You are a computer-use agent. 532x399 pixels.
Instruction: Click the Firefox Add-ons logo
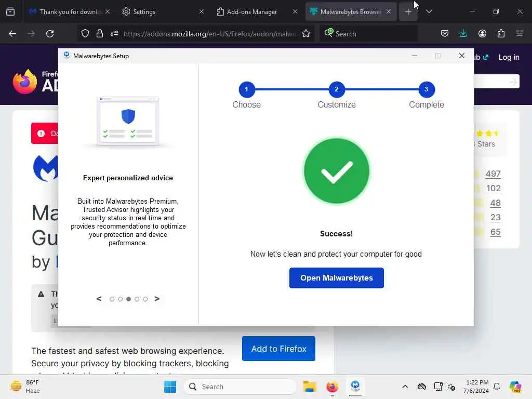(x=35, y=82)
